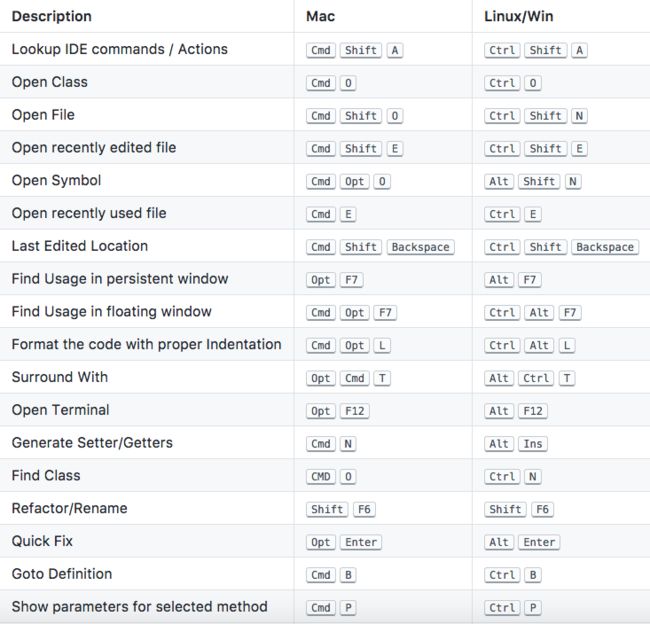
Task: Click the Lookup IDE commands / Actions text
Action: click(119, 49)
